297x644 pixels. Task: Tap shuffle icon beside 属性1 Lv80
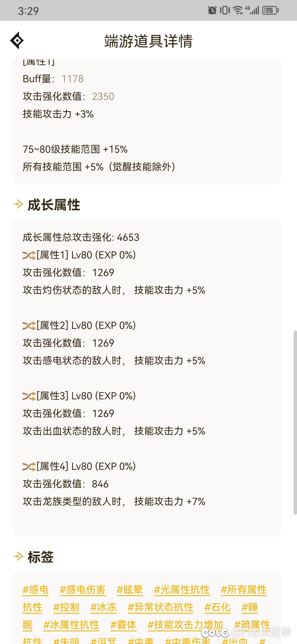[29, 255]
